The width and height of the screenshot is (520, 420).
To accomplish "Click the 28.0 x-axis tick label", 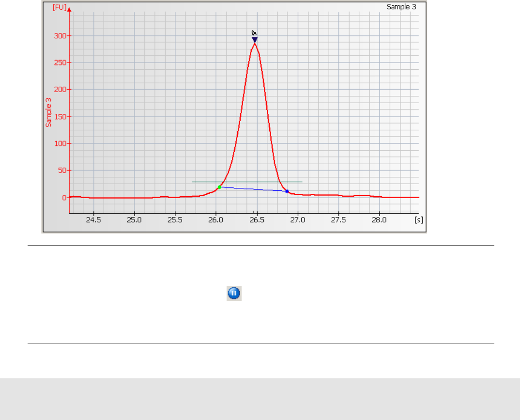I will pyautogui.click(x=379, y=220).
